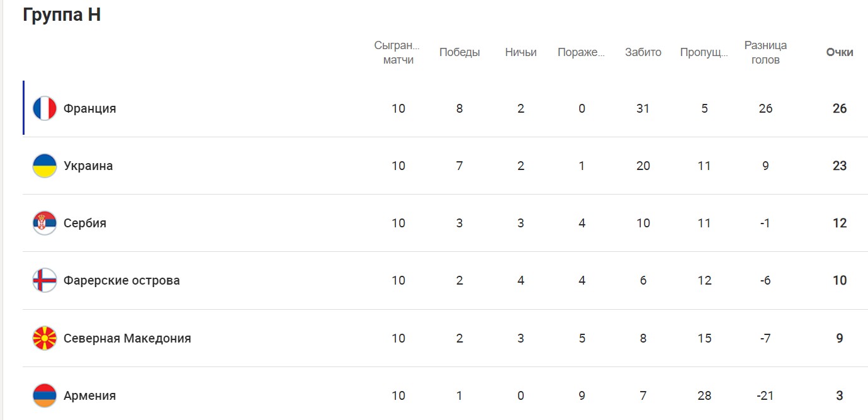Click the Ничьи column header

tap(521, 52)
